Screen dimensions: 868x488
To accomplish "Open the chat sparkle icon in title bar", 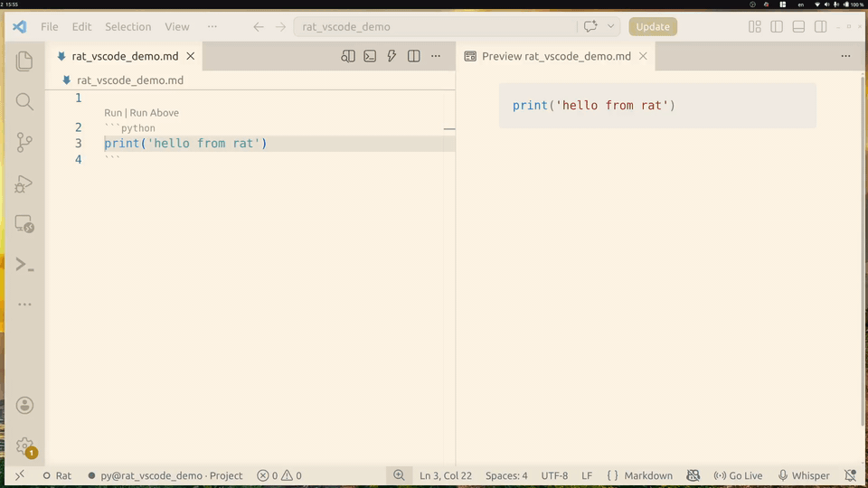I will point(590,26).
